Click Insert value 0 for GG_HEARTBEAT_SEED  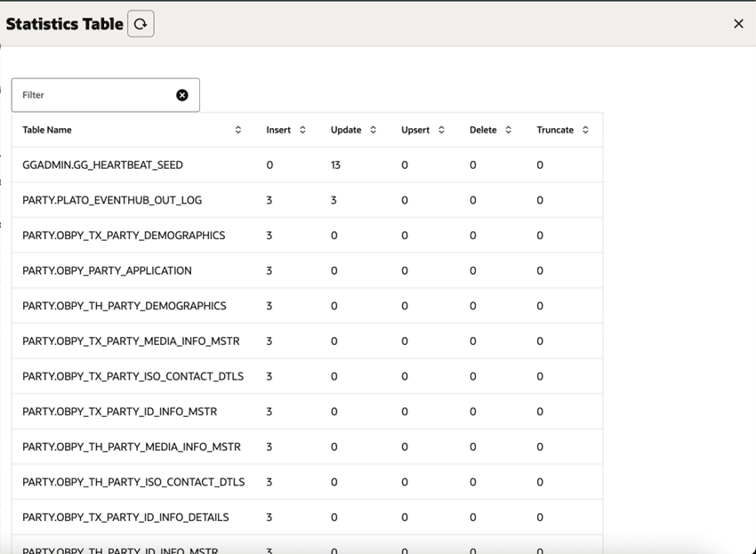point(269,165)
